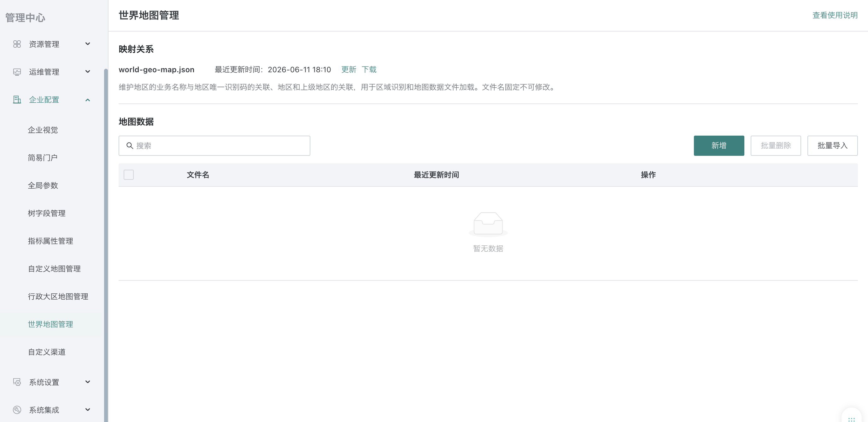Viewport: 868px width, 422px height.
Task: Open the 企业视觉 menu item
Action: (x=43, y=130)
